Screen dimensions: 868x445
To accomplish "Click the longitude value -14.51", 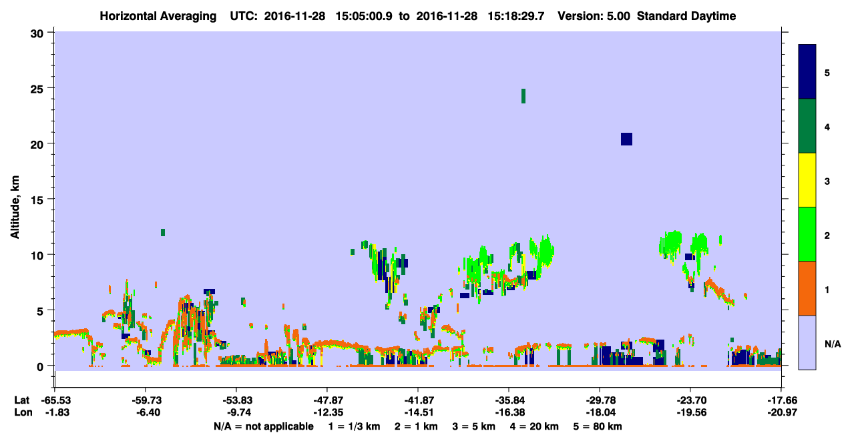I will pyautogui.click(x=418, y=412).
